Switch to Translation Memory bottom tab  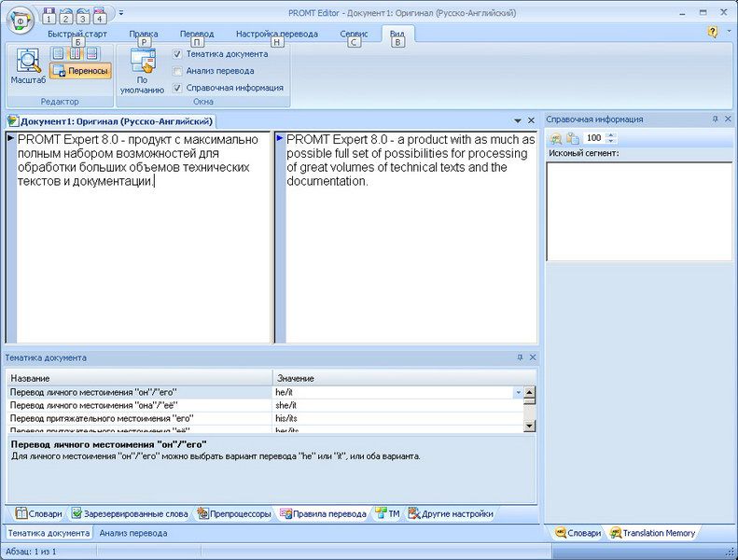coord(652,533)
